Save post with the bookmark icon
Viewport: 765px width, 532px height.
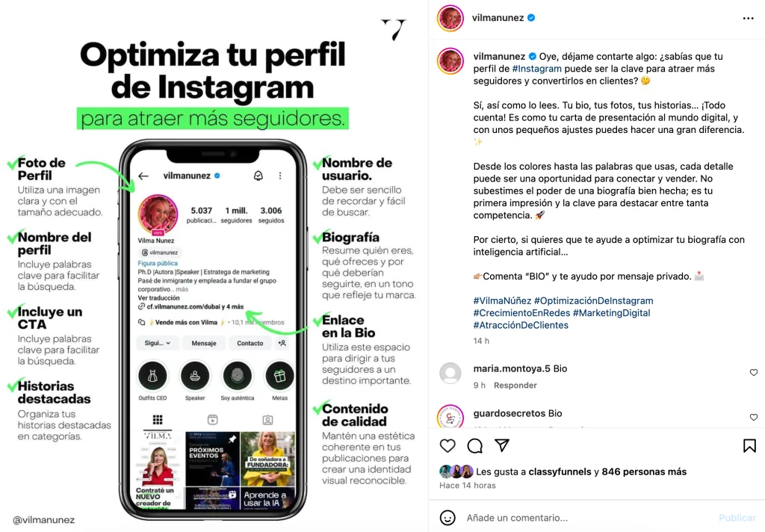tap(749, 445)
